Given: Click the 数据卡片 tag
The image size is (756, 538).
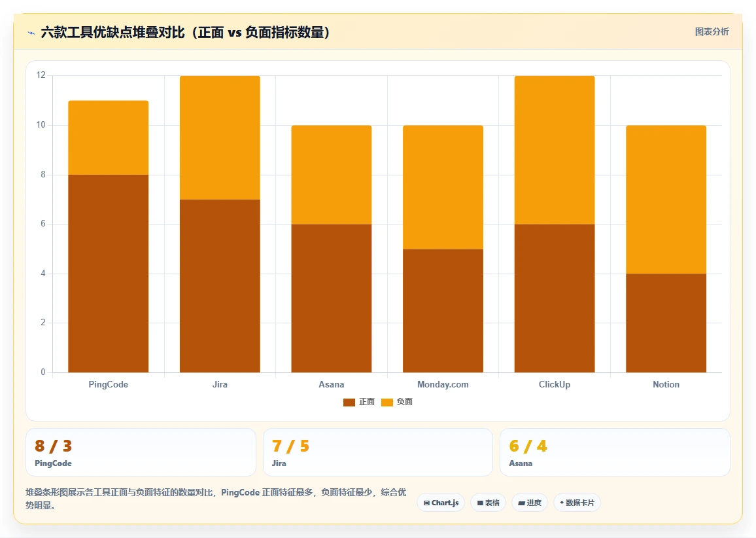Looking at the screenshot, I should tap(577, 503).
